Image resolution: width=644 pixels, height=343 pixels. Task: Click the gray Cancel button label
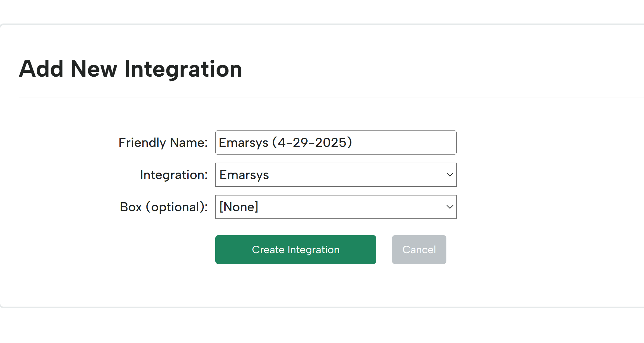(419, 250)
